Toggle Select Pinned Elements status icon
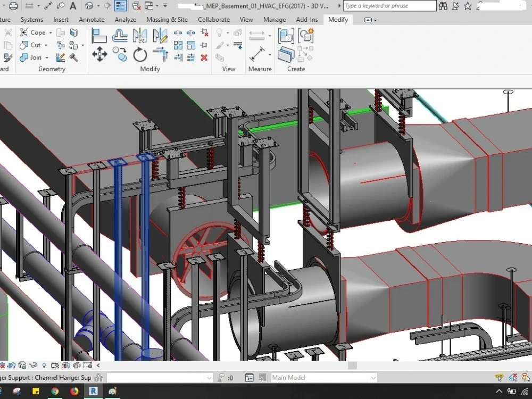Image resolution: width=532 pixels, height=399 pixels. tap(526, 377)
